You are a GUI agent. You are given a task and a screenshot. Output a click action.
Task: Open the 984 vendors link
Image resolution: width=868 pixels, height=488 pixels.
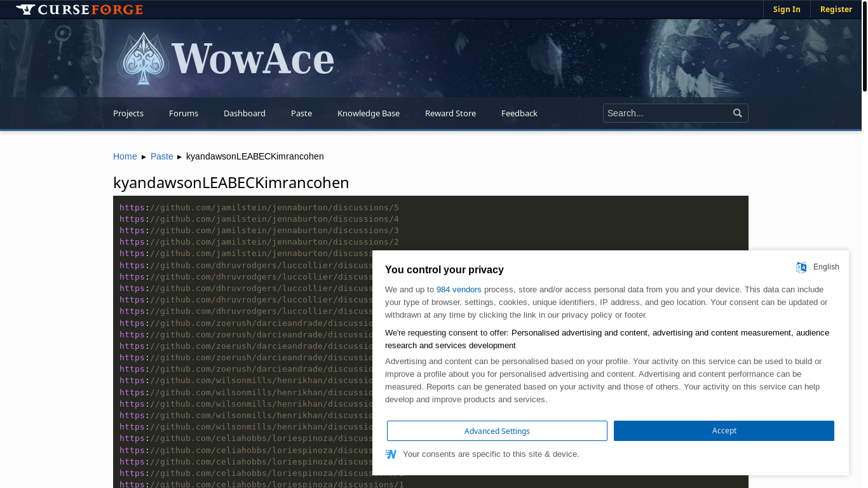[459, 290]
